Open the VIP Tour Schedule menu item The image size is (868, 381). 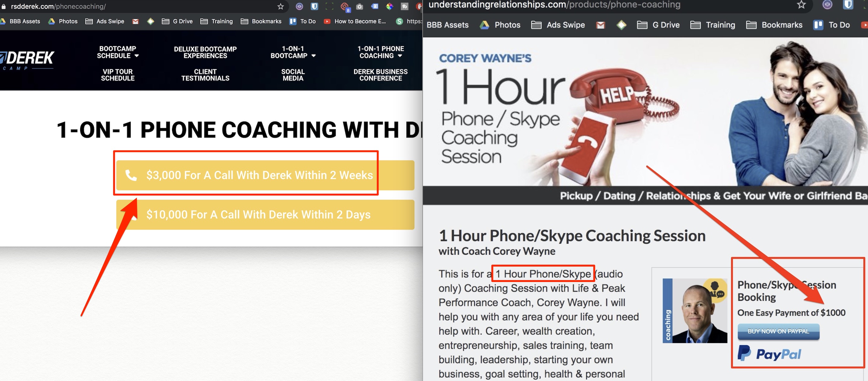tap(118, 75)
